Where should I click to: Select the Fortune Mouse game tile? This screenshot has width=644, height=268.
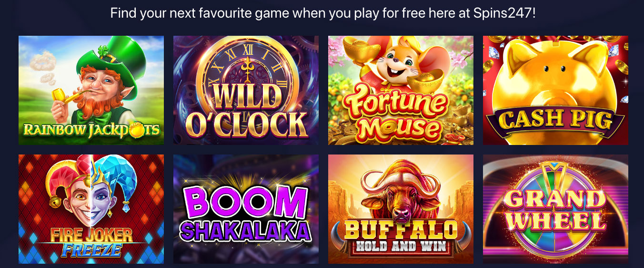pos(401,90)
